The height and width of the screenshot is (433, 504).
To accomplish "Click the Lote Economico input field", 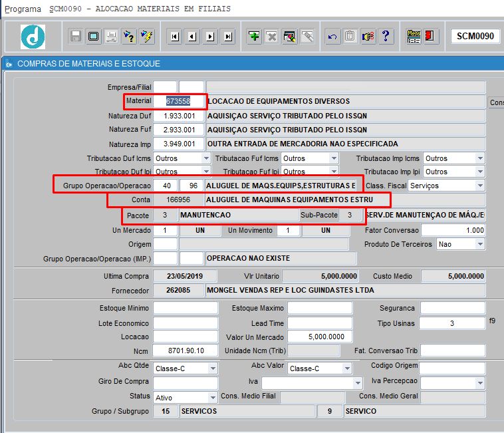I will pyautogui.click(x=186, y=323).
